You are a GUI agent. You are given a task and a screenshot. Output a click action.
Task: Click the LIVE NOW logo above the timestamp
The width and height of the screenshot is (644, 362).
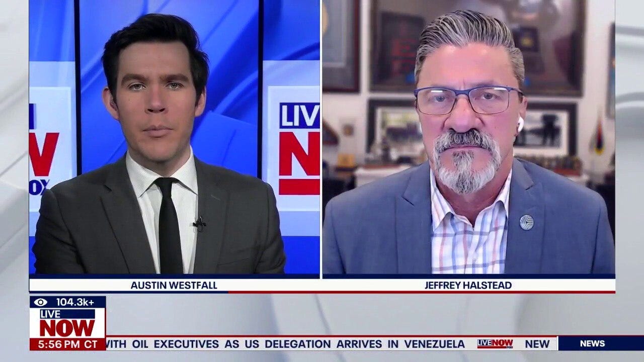pyautogui.click(x=67, y=323)
